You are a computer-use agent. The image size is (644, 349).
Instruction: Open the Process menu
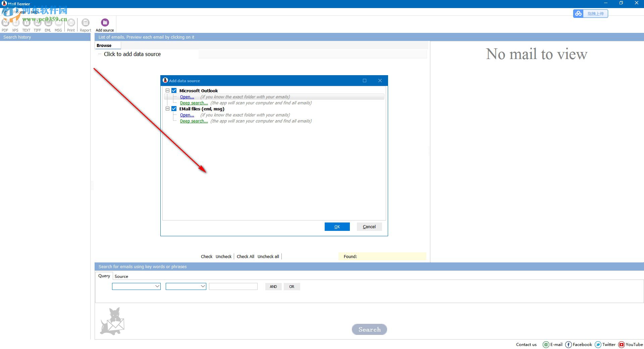pyautogui.click(x=19, y=12)
